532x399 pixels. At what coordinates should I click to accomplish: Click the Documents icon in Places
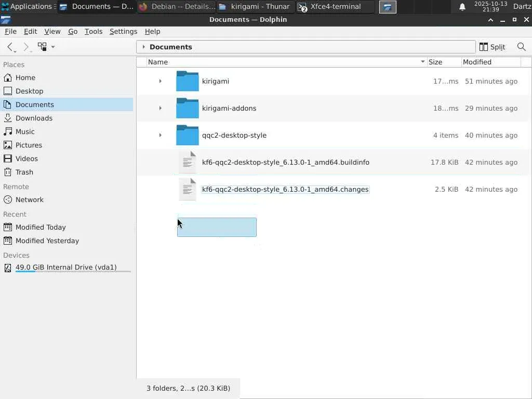[x=8, y=104]
